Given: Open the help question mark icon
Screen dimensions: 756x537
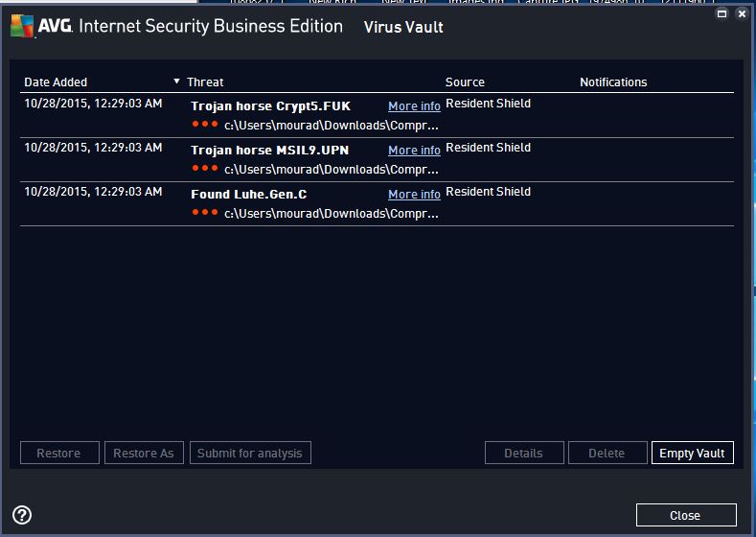Looking at the screenshot, I should [x=22, y=515].
